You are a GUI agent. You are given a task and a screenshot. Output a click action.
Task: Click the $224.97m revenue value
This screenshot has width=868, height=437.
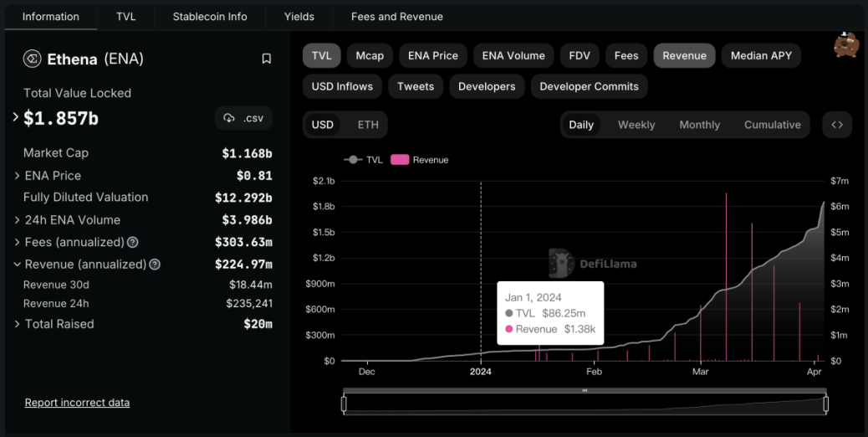point(243,265)
